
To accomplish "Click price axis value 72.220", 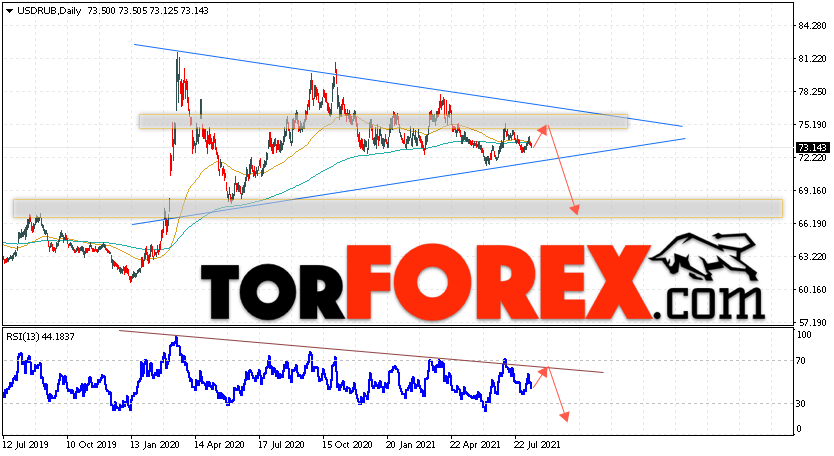I will [812, 157].
